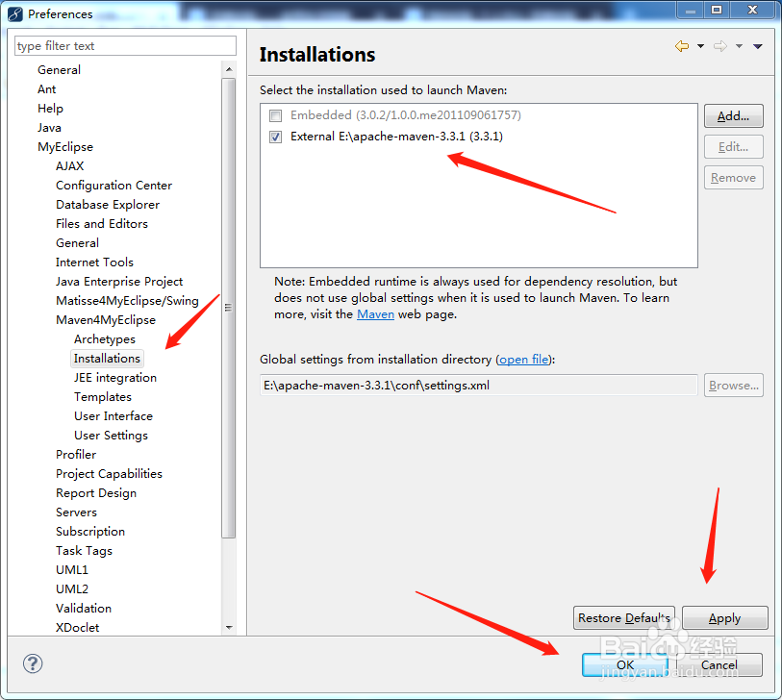
Task: Open Database Explorer preferences
Action: [108, 205]
